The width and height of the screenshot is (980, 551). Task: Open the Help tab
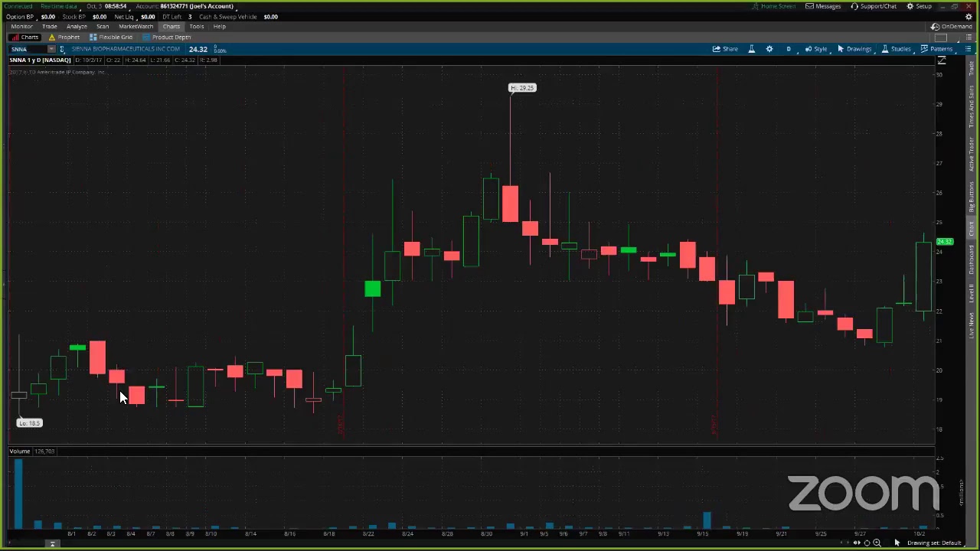coord(220,26)
